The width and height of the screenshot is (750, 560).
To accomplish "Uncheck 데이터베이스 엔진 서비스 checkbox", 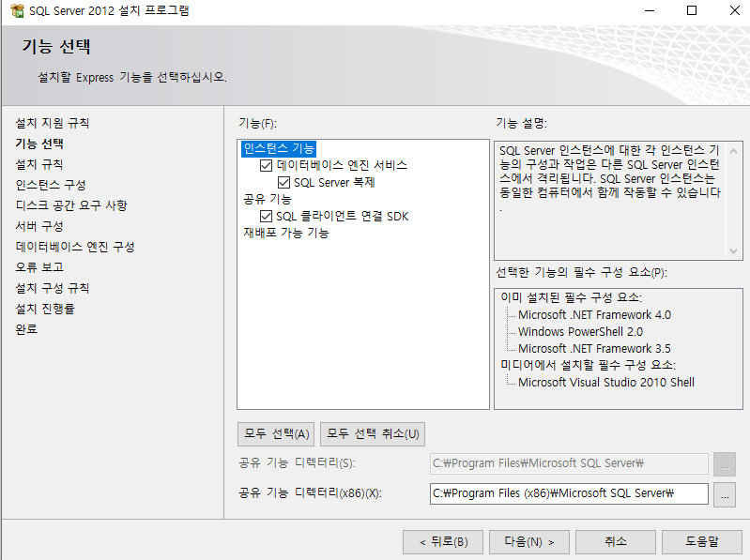I will click(x=266, y=166).
